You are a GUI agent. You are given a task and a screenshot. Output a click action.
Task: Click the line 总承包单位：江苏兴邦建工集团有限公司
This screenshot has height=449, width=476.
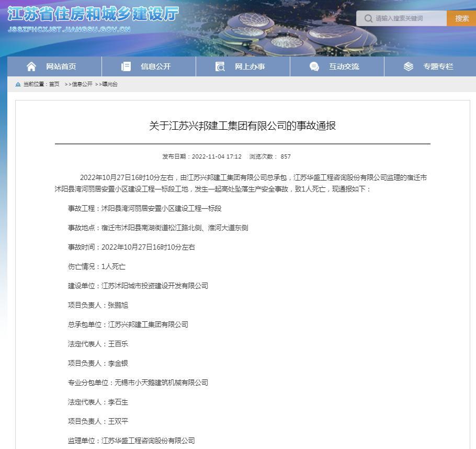pos(128,324)
